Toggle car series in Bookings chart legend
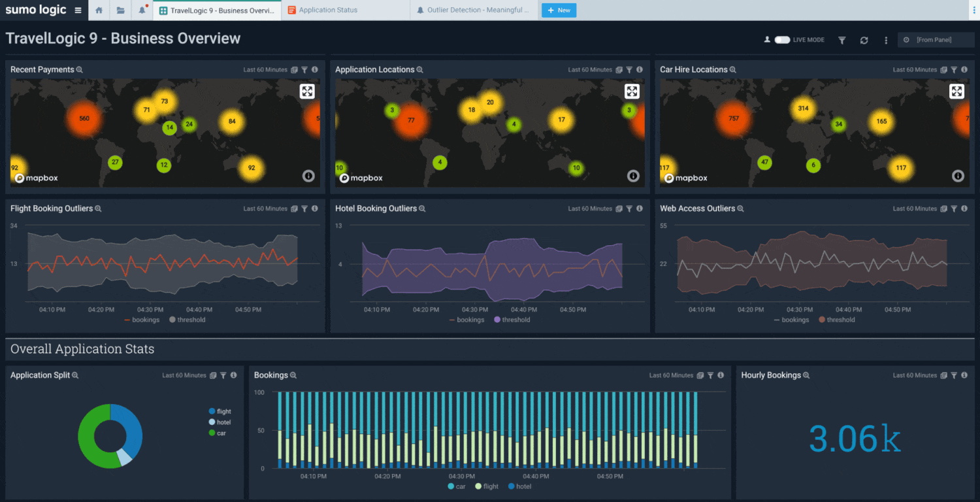This screenshot has height=502, width=980. pos(457,487)
